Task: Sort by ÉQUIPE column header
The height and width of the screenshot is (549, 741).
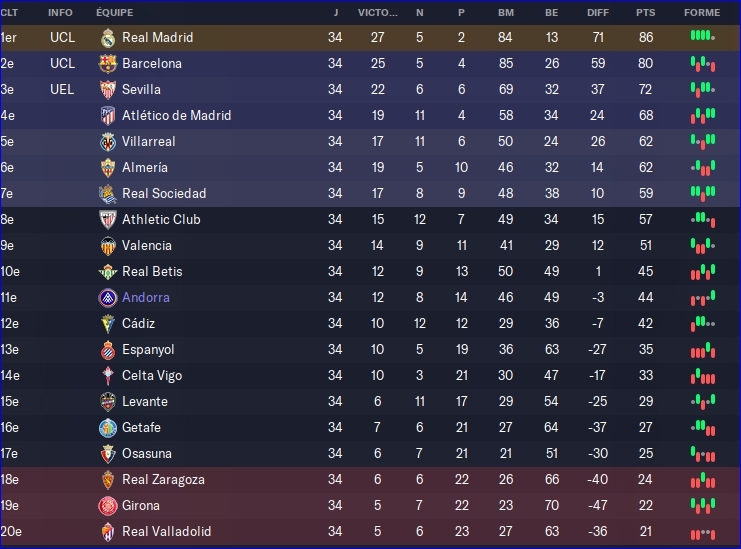Action: (114, 13)
